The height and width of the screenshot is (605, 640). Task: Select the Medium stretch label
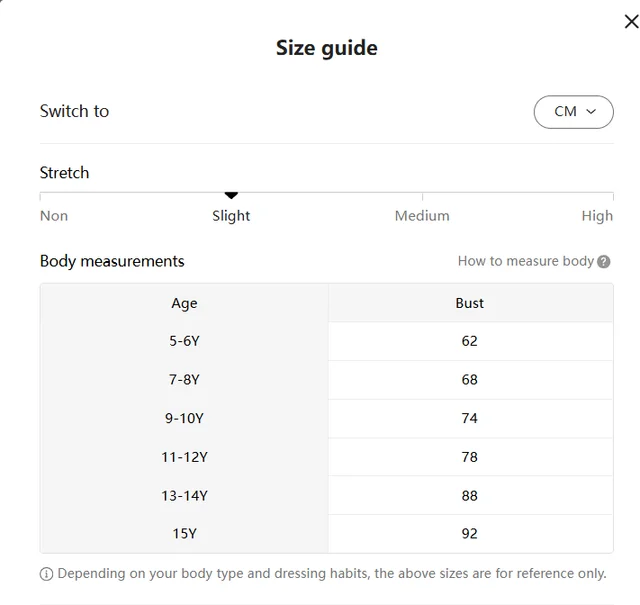[422, 216]
